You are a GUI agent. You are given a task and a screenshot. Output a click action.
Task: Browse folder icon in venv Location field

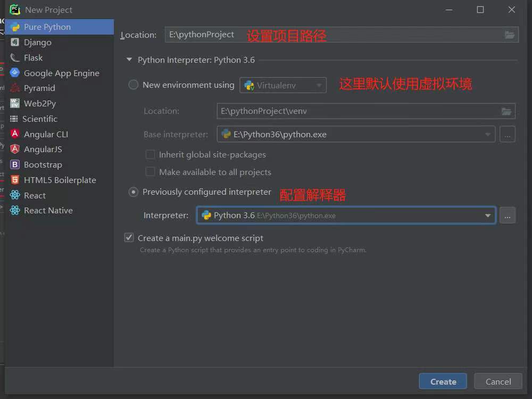[506, 111]
